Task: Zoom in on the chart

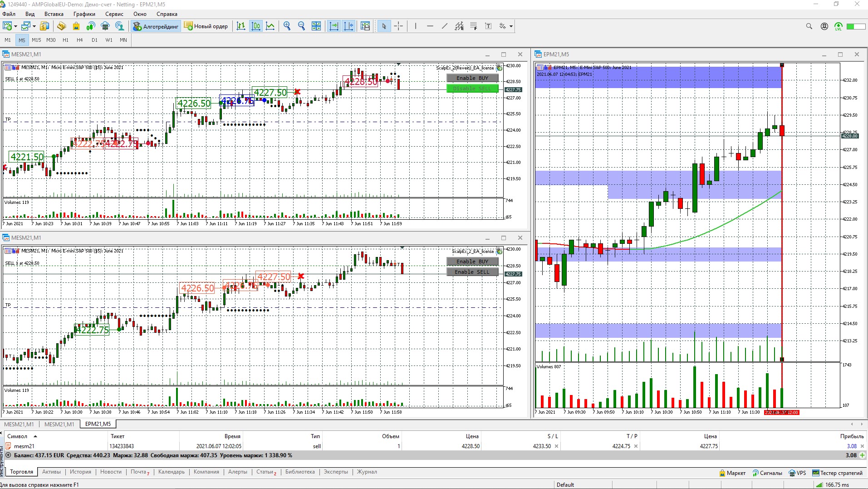Action: click(287, 26)
